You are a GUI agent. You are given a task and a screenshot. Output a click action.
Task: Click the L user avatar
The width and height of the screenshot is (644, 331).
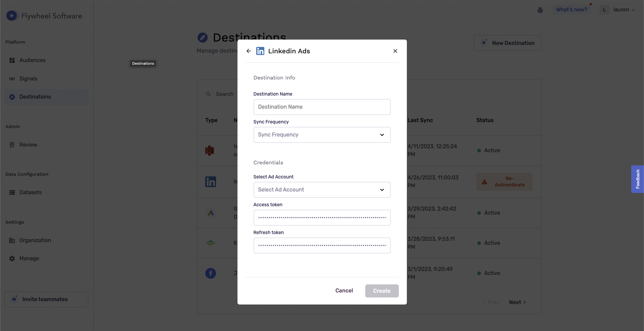(604, 10)
